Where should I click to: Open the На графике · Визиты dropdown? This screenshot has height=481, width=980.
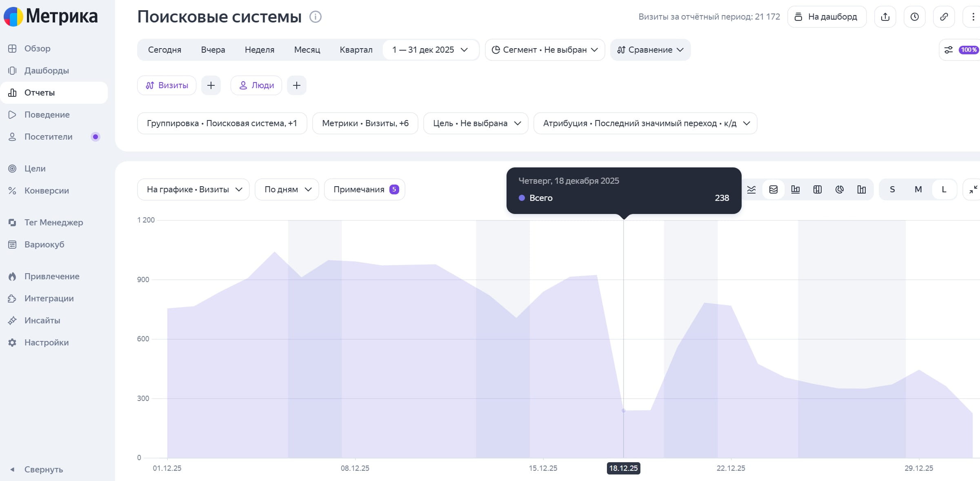193,189
